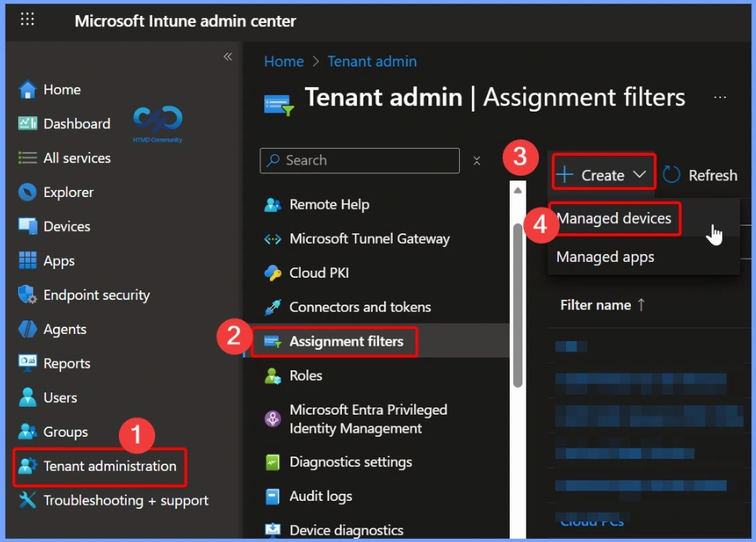Select the Remote Help icon
The height and width of the screenshot is (542, 756).
pos(273,204)
